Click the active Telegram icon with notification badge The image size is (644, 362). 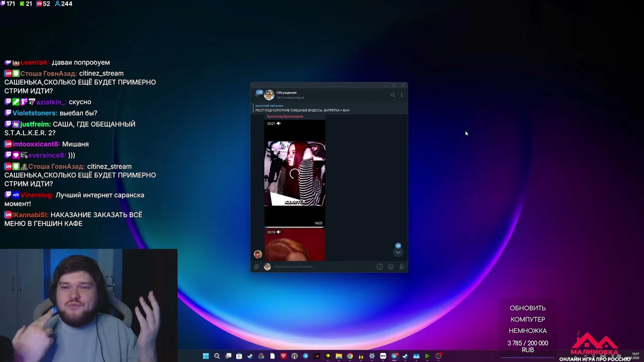(394, 356)
